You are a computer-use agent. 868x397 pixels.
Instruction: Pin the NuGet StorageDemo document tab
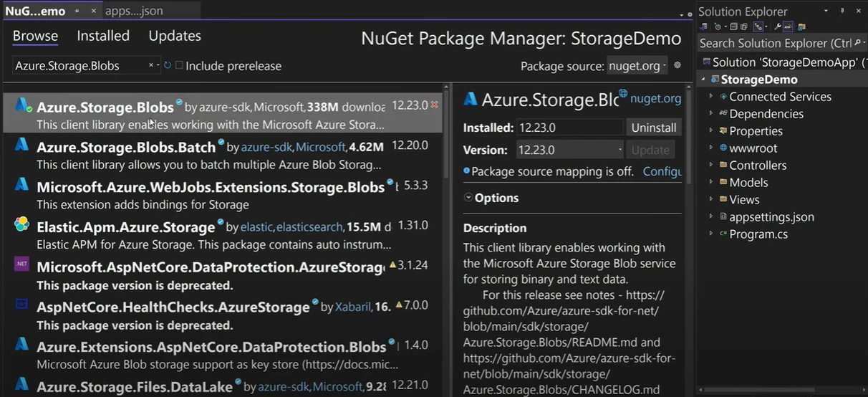point(77,11)
